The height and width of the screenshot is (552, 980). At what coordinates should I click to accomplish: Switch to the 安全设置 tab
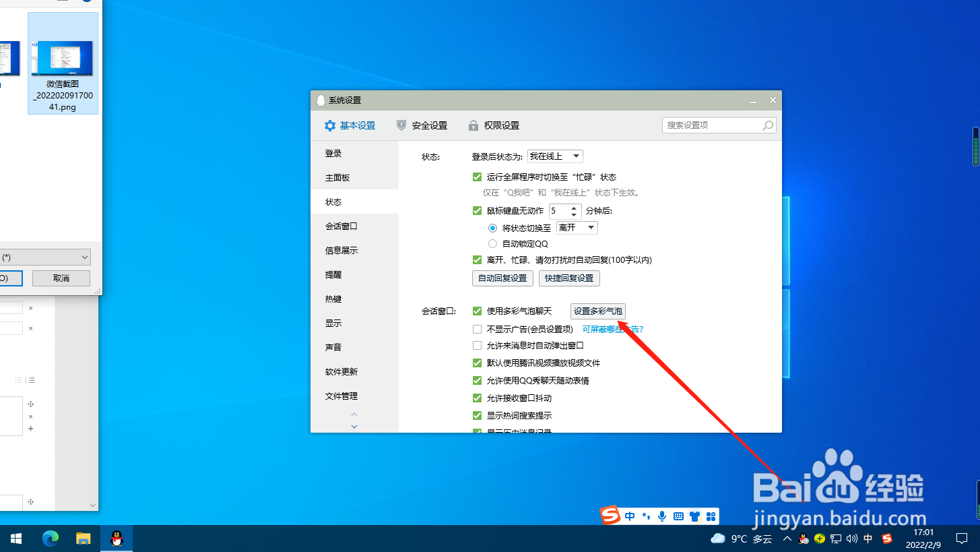point(422,125)
